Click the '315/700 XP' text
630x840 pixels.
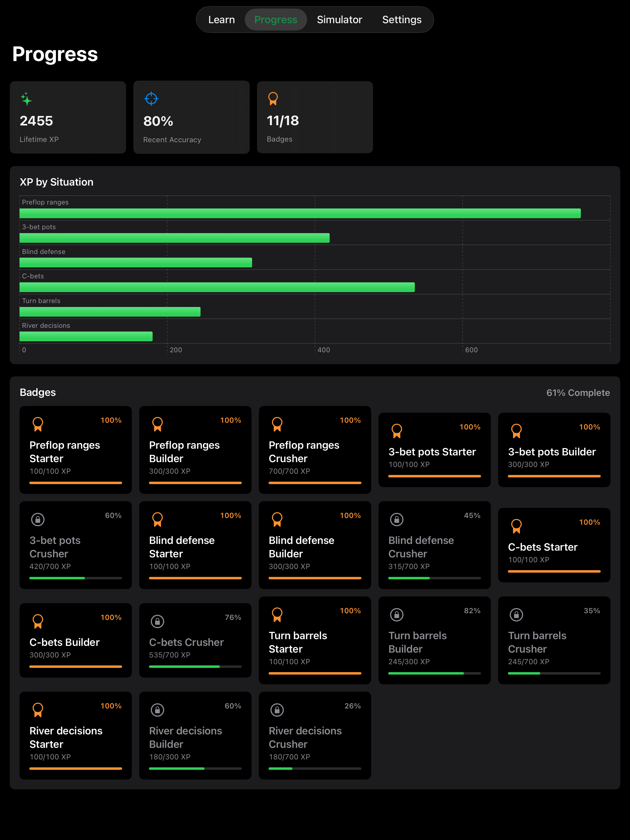pyautogui.click(x=409, y=566)
